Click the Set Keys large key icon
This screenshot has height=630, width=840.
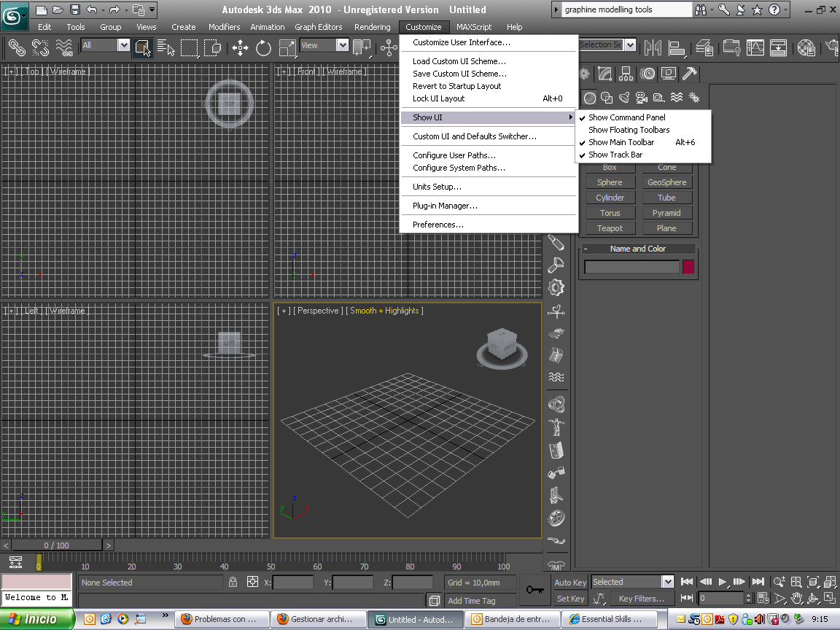click(534, 590)
